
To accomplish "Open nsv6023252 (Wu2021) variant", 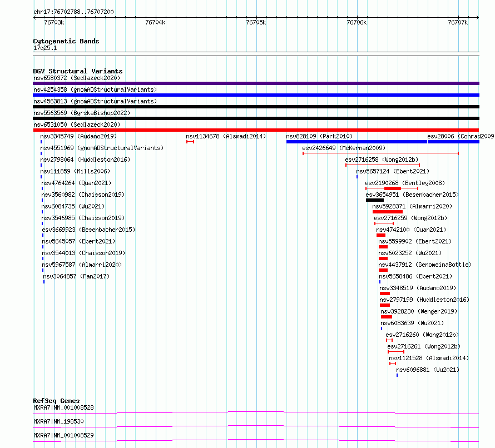I will point(410,253).
